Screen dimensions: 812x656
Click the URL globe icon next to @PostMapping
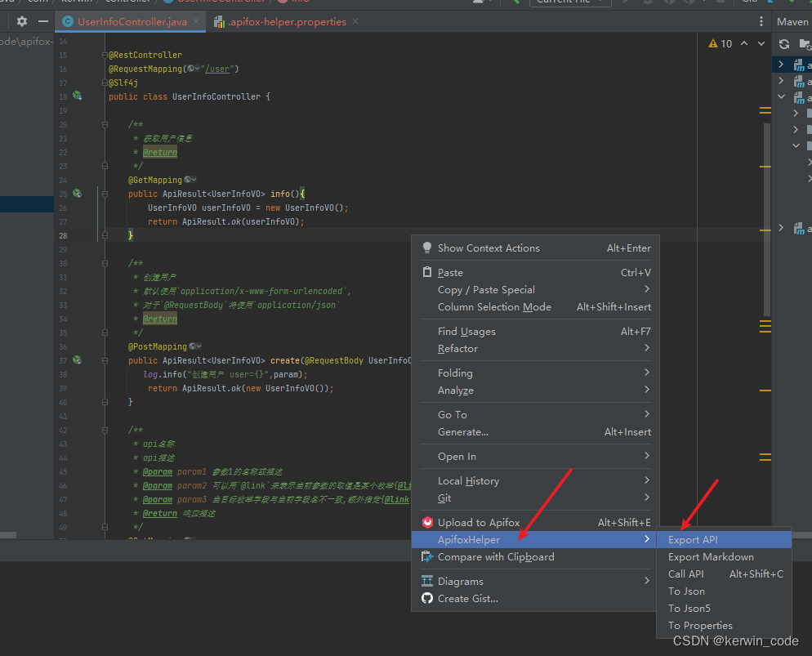[x=195, y=346]
